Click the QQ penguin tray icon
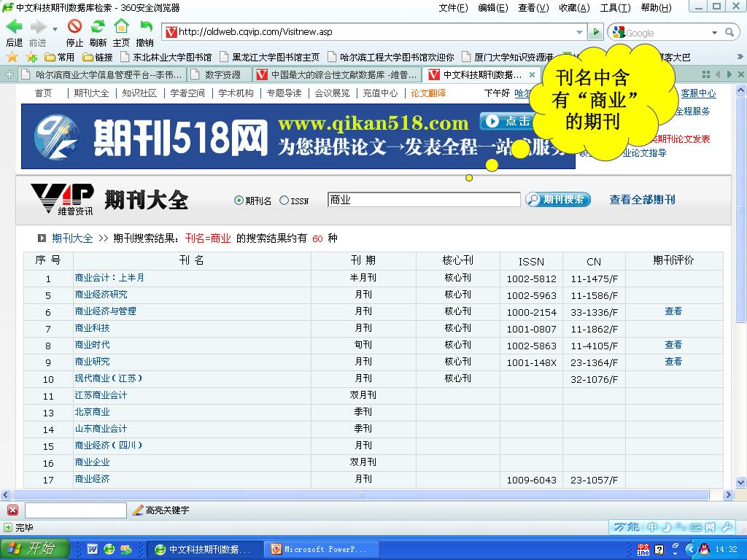 pos(704,549)
